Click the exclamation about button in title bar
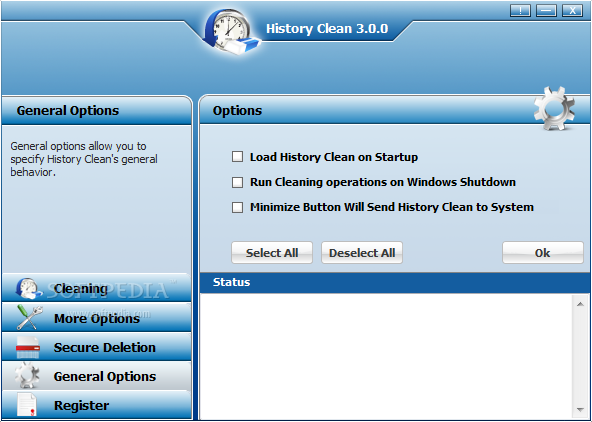The image size is (592, 422). click(x=520, y=11)
